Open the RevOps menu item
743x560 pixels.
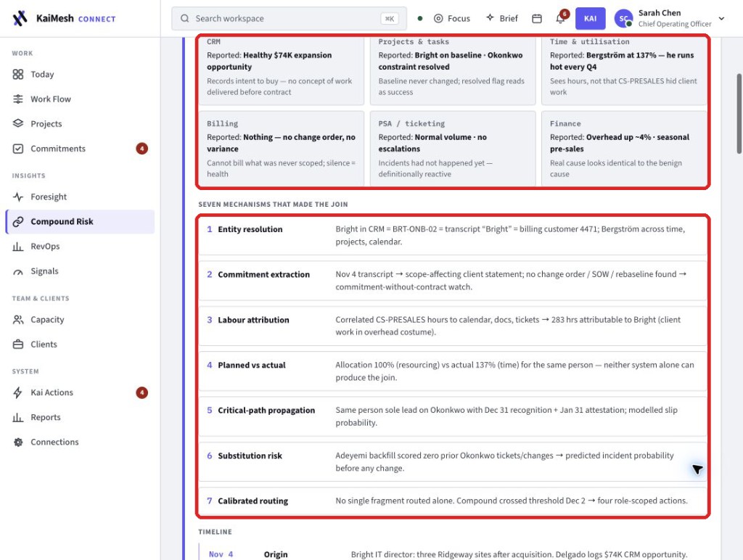pos(80,247)
